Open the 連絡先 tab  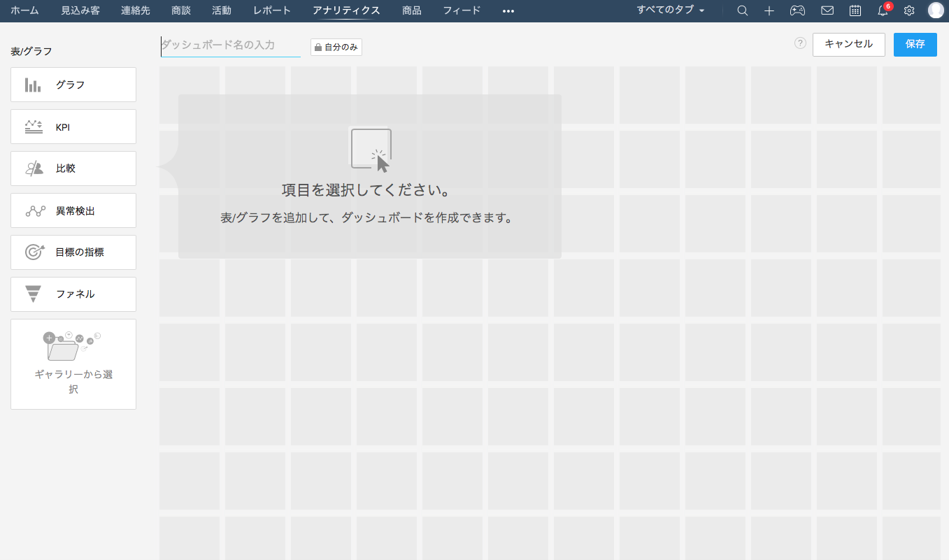pyautogui.click(x=136, y=10)
